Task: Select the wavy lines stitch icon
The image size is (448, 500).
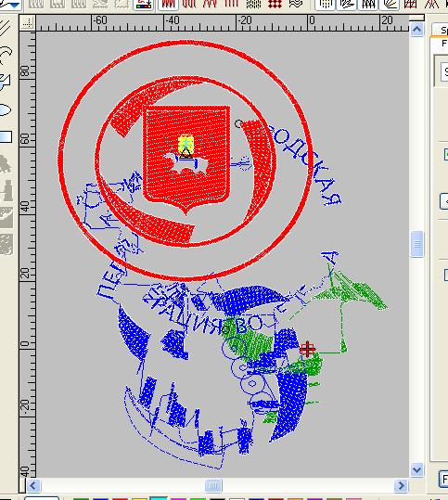Action: point(296,4)
